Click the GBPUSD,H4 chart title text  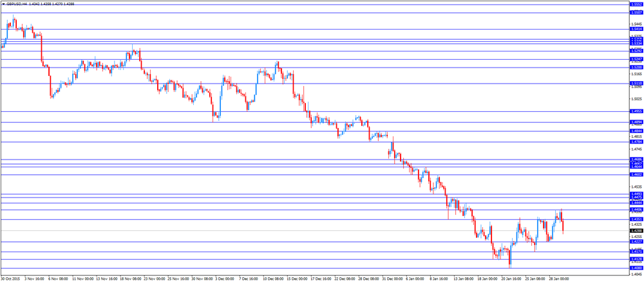[x=17, y=4]
